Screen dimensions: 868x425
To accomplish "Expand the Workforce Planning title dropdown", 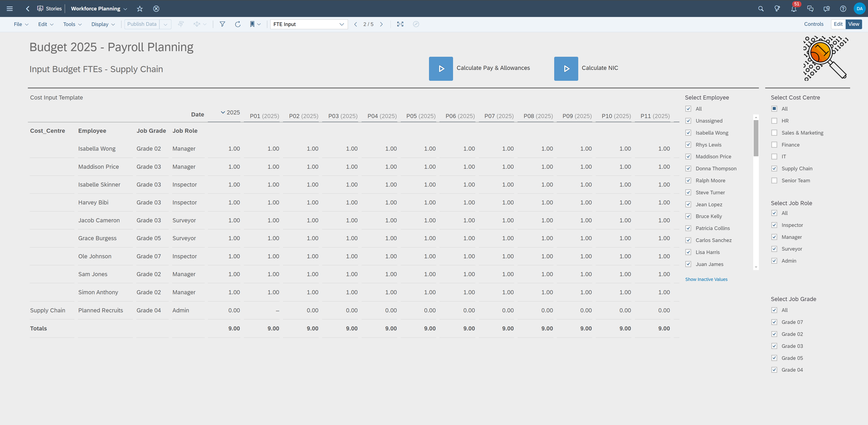I will coord(125,9).
